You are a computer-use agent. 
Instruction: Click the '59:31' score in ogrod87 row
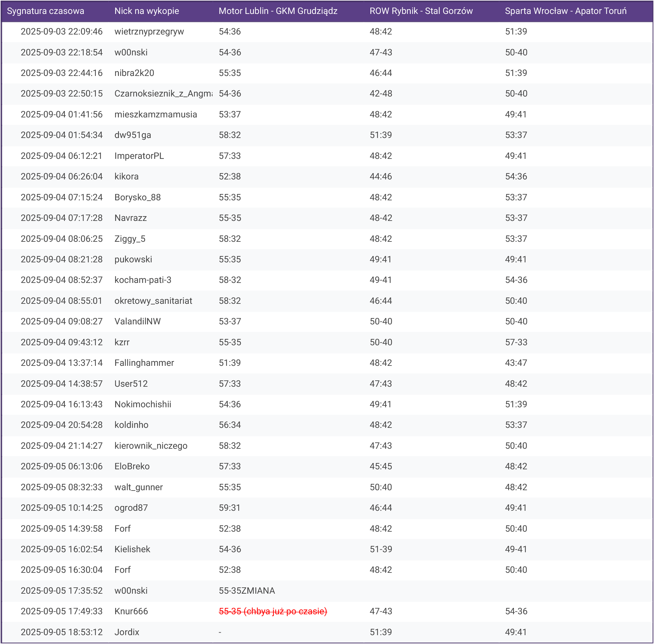coord(230,508)
